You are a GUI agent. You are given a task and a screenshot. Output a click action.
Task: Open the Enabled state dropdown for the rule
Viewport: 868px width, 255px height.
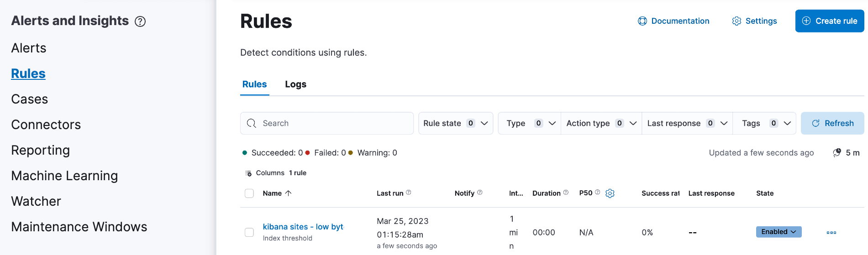coord(778,232)
